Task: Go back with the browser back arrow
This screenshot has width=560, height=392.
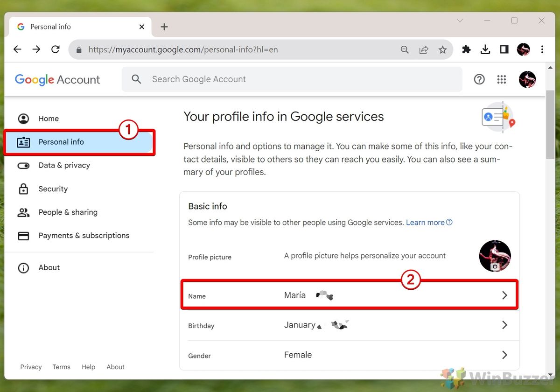Action: click(x=18, y=49)
